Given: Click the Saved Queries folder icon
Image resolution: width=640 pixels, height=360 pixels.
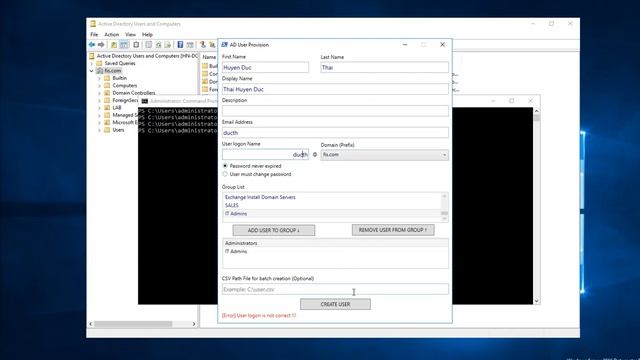Looking at the screenshot, I should pyautogui.click(x=99, y=63).
